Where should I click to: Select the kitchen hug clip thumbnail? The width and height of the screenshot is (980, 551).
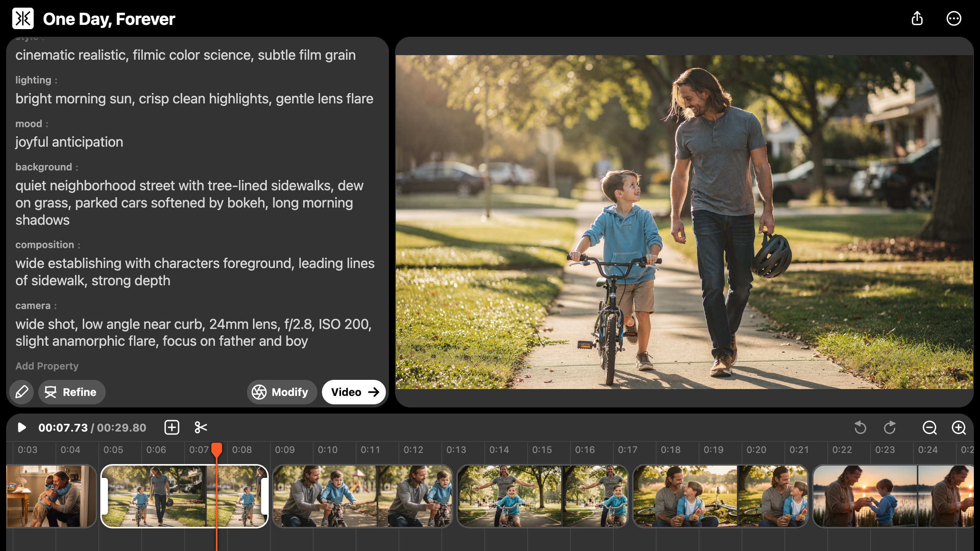(51, 496)
